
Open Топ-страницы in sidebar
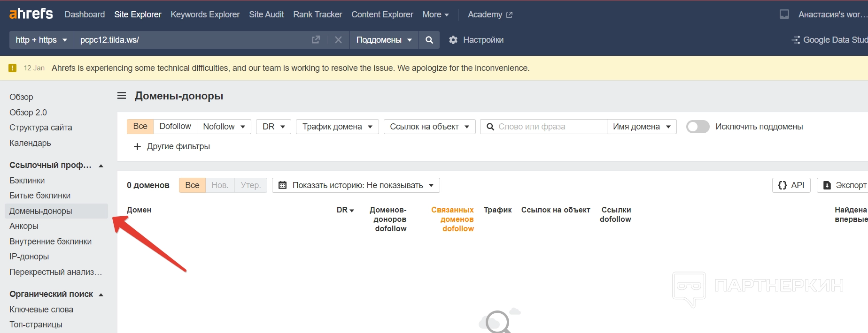point(36,325)
